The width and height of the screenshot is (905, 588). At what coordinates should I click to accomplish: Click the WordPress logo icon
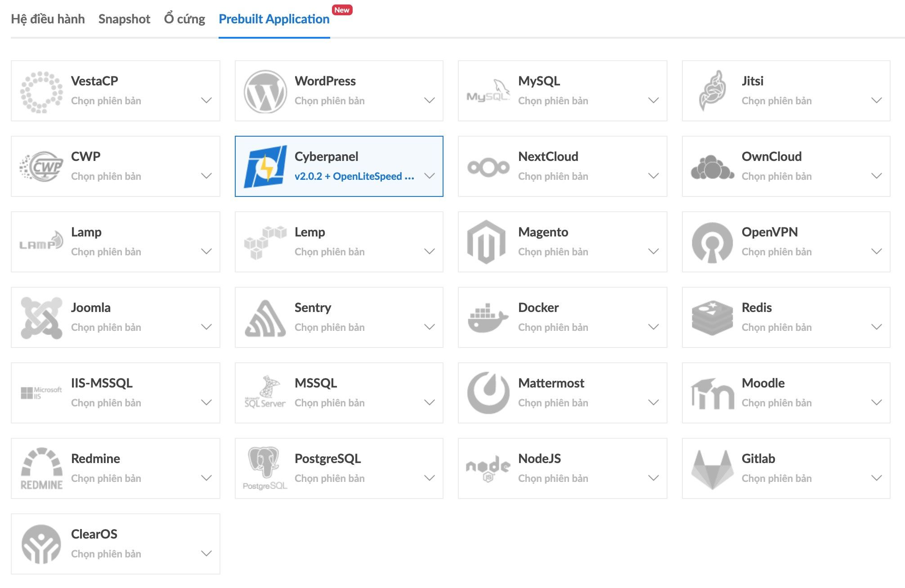(x=265, y=91)
